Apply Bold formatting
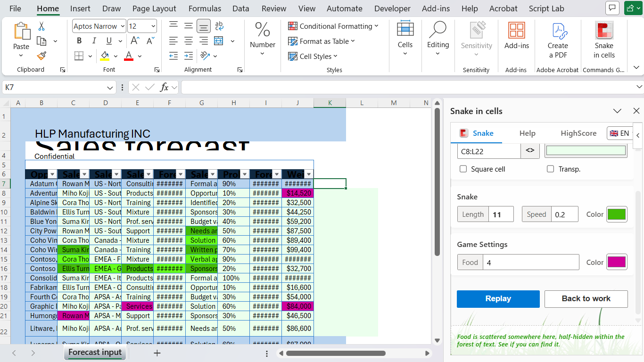 pos(79,41)
